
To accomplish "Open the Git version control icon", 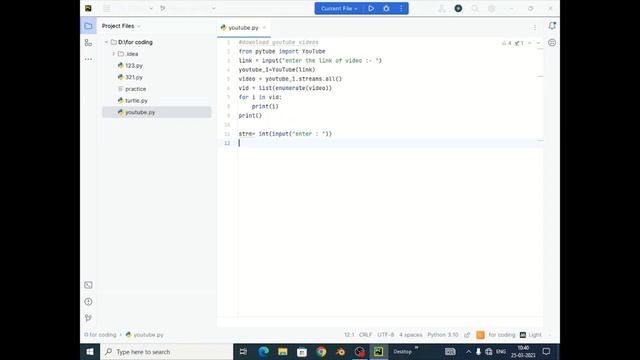I will pyautogui.click(x=88, y=318).
